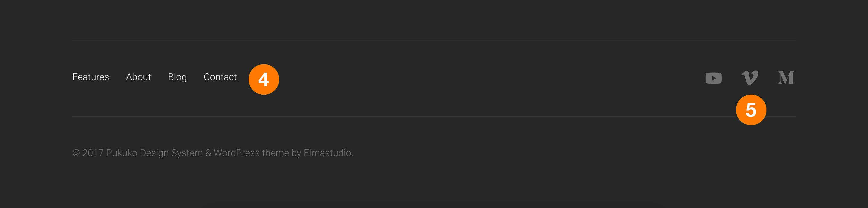The image size is (868, 208).
Task: Click the word 'by' before Elmastudio
Action: 296,153
